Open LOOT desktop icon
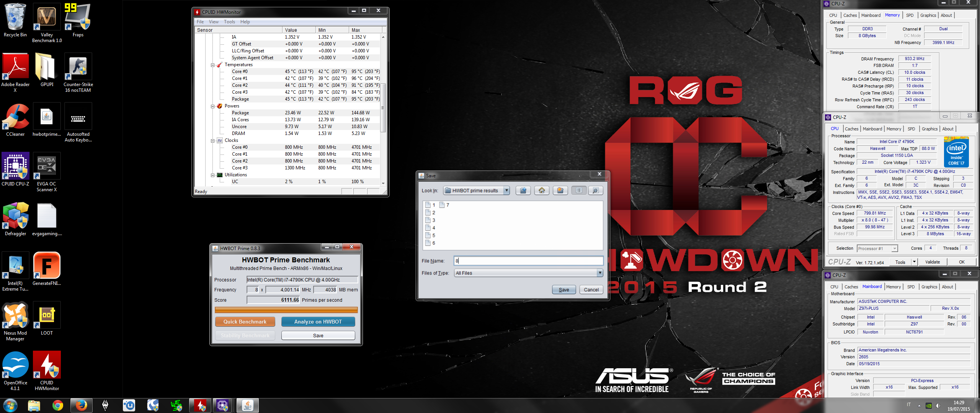The height and width of the screenshot is (413, 980). tap(47, 319)
